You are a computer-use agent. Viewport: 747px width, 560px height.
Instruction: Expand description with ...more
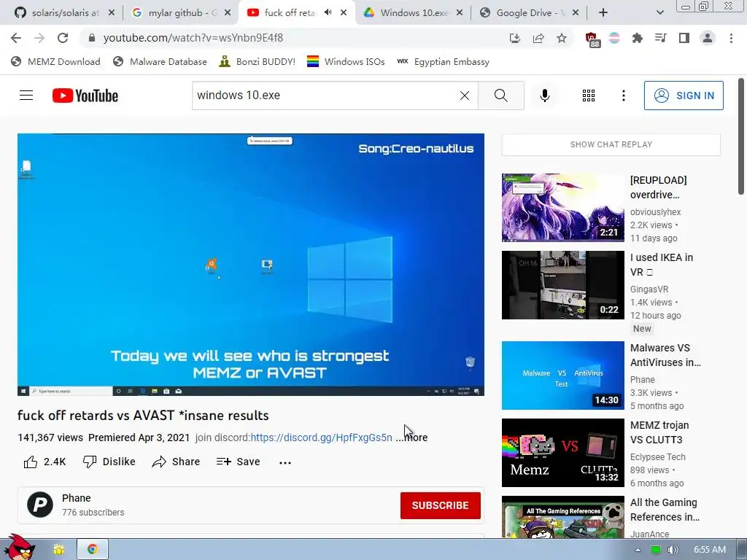point(411,437)
